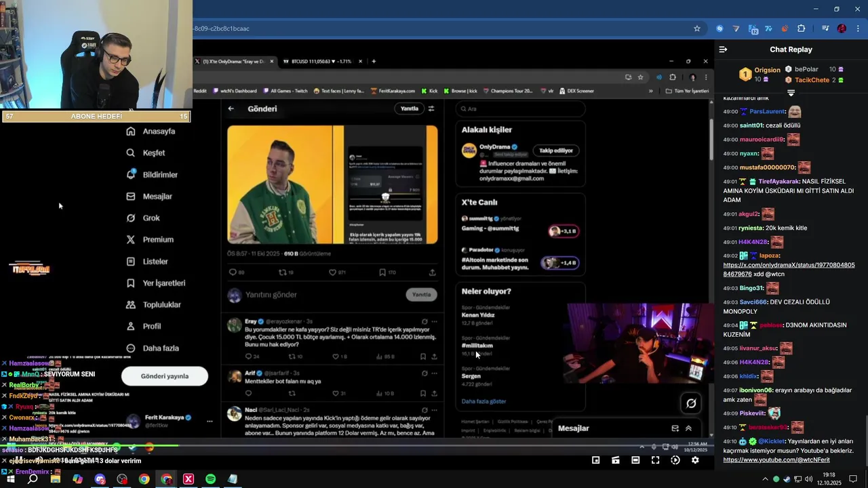Click the Daha fazla göster link
This screenshot has height=488, width=868.
484,401
